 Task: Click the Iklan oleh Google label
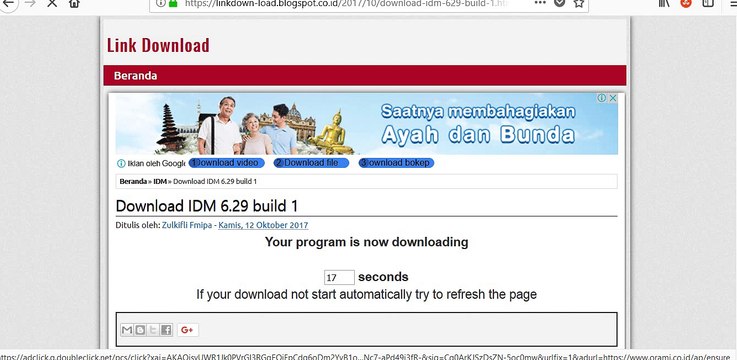[157, 164]
